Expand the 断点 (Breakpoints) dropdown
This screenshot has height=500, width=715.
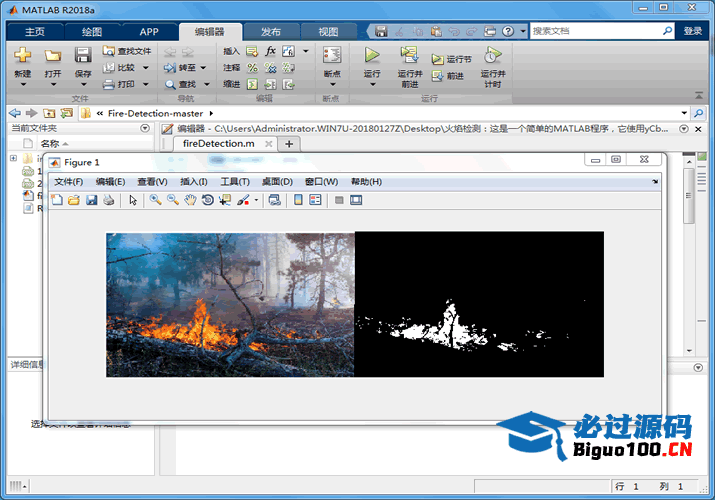click(x=332, y=84)
